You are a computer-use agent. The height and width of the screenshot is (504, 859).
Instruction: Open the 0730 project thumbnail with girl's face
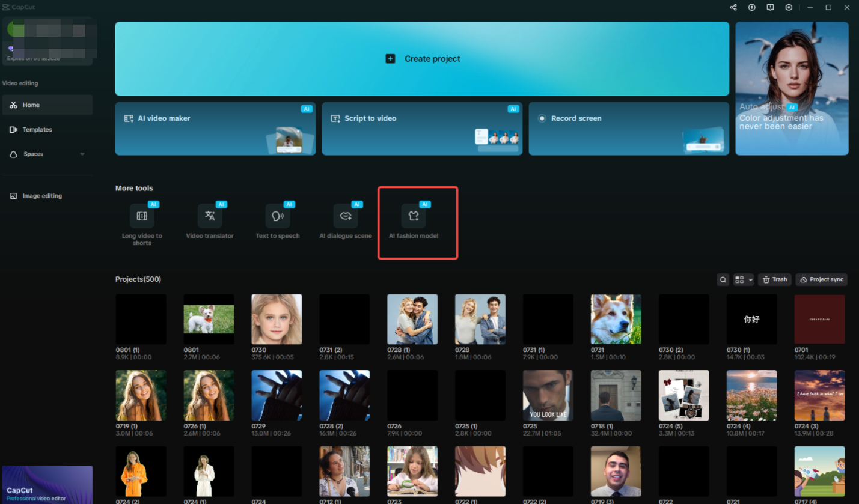(277, 319)
